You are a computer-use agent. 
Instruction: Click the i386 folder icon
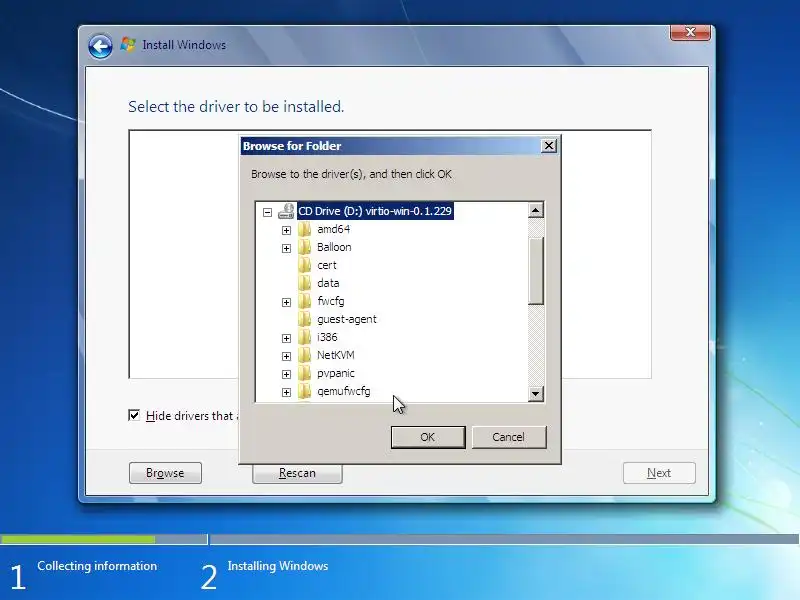(x=305, y=337)
